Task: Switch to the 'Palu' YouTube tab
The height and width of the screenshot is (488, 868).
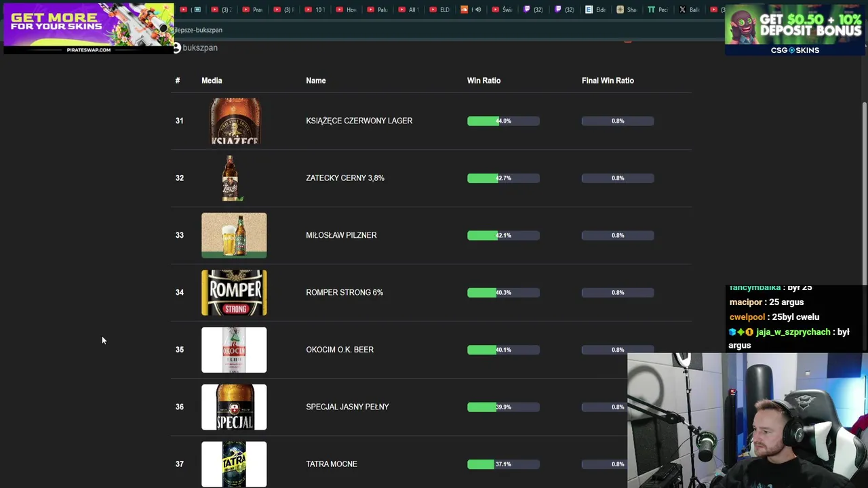Action: pyautogui.click(x=377, y=9)
